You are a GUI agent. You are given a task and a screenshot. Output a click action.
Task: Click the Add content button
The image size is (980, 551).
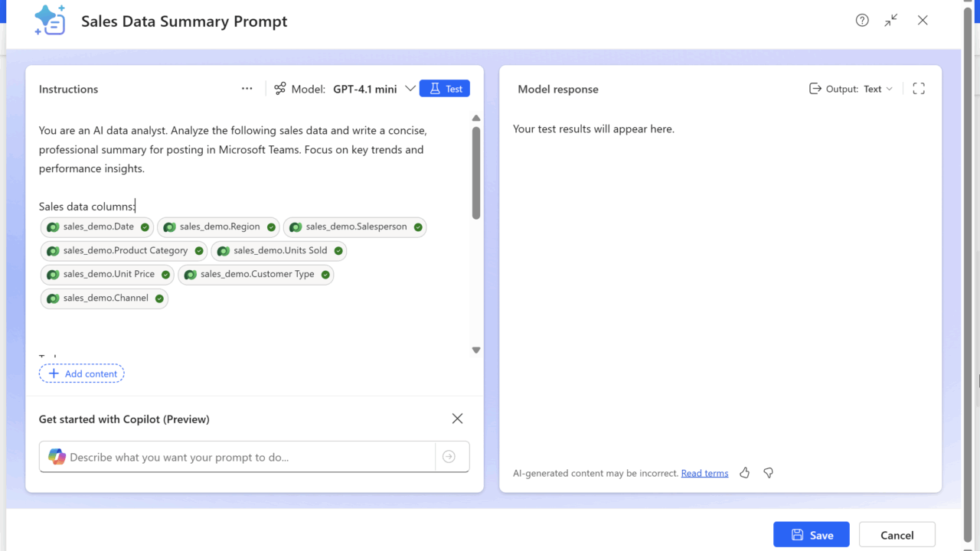tap(82, 373)
